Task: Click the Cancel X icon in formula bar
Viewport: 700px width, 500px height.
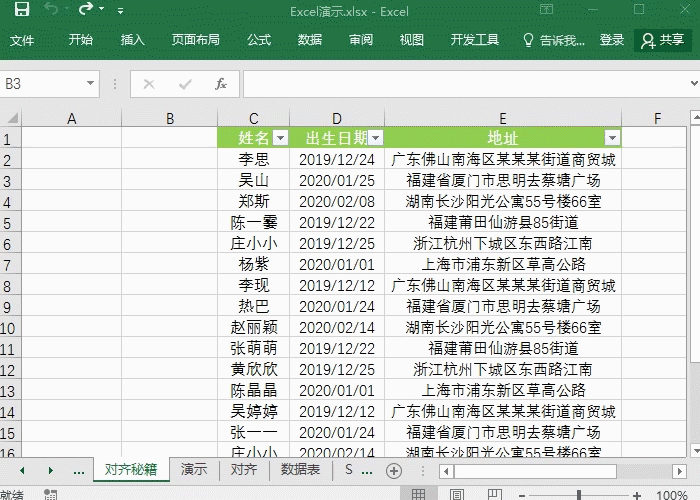Action: [149, 84]
